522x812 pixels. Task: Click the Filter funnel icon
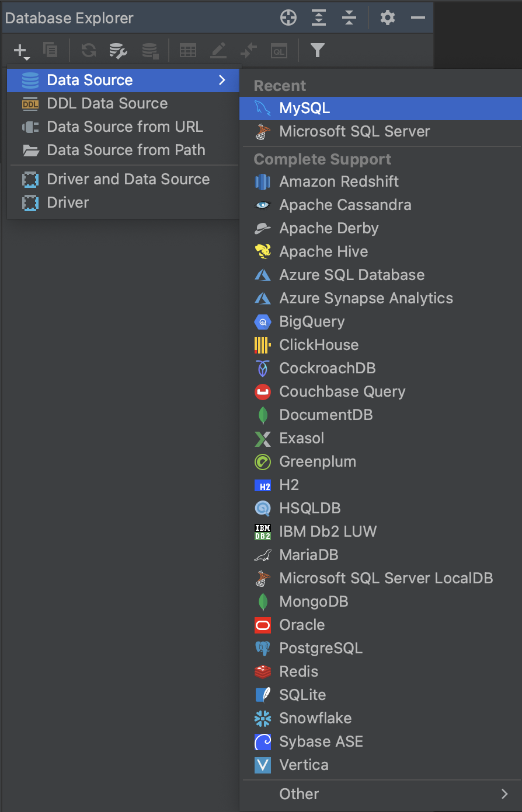pos(317,51)
